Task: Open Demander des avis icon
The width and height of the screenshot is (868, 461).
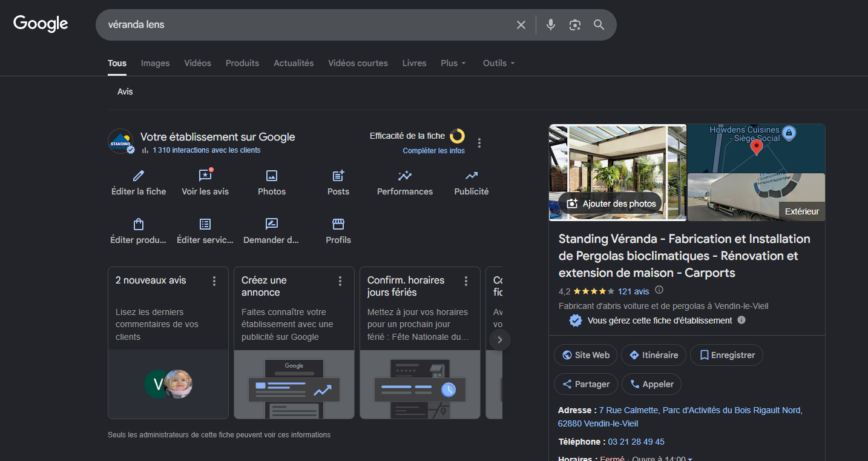Action: 272,224
